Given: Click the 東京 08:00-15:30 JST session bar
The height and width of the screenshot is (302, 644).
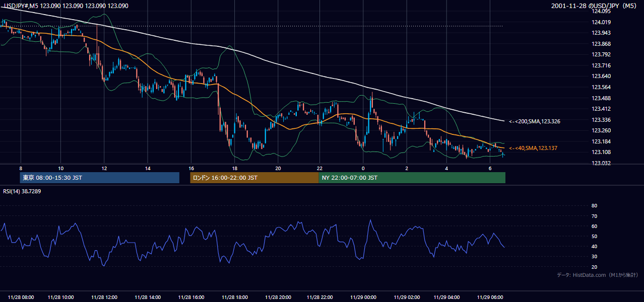Looking at the screenshot, I should pos(100,178).
